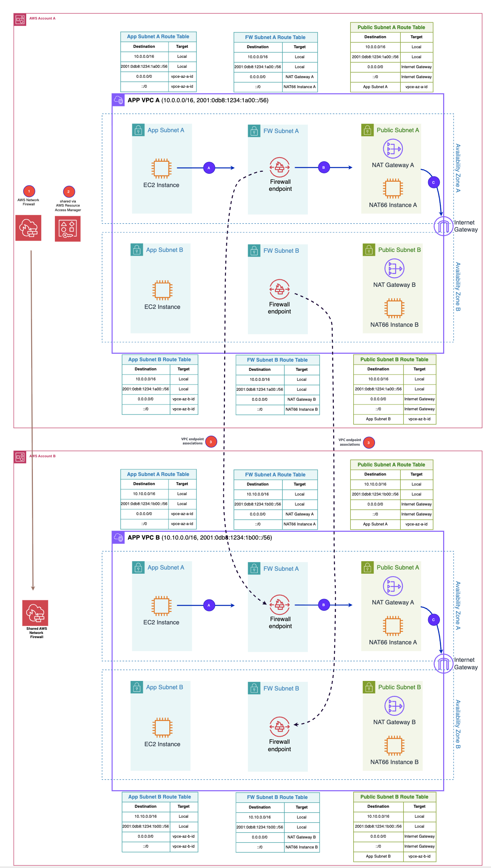Click FW Subnet A lock icon in APP VPC A
491x868 pixels.
pos(254,131)
